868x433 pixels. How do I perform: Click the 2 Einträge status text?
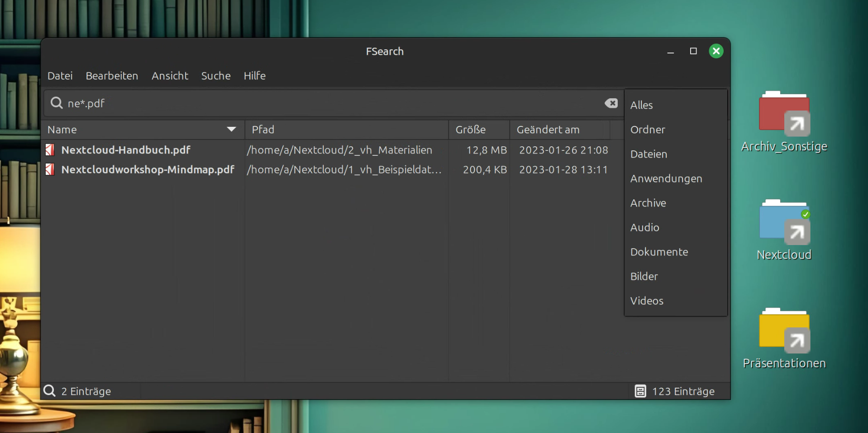tap(86, 391)
